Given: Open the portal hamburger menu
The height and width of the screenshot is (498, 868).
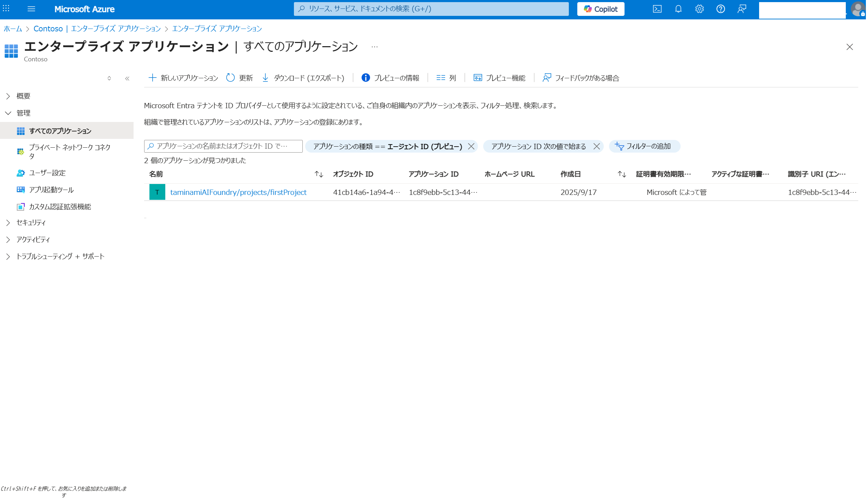Looking at the screenshot, I should [x=31, y=9].
